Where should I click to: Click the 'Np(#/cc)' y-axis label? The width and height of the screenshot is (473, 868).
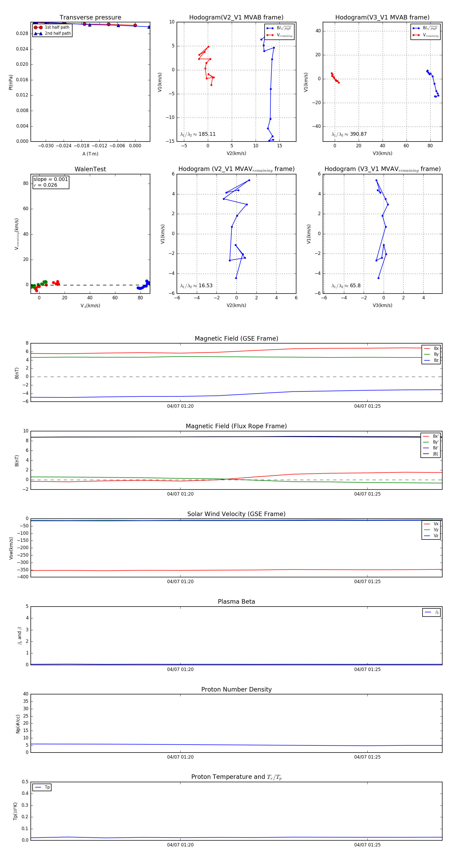point(18,724)
